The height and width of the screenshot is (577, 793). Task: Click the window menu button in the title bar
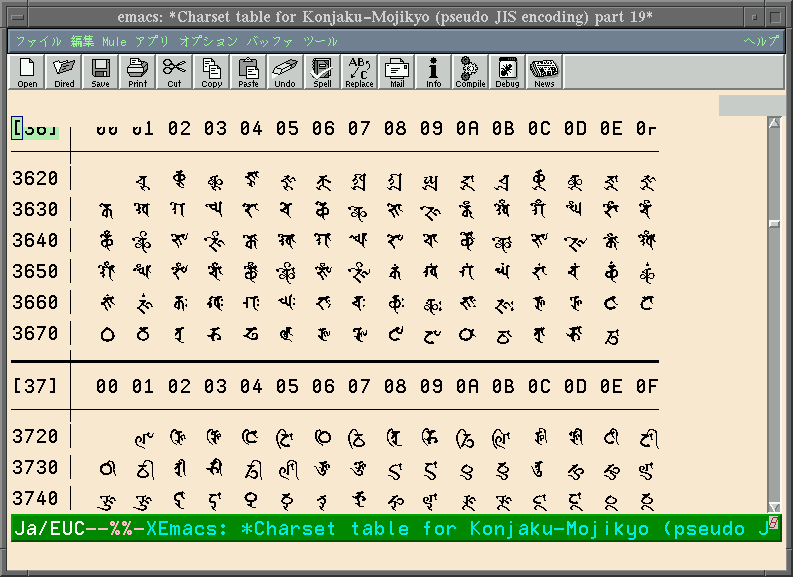(x=18, y=17)
